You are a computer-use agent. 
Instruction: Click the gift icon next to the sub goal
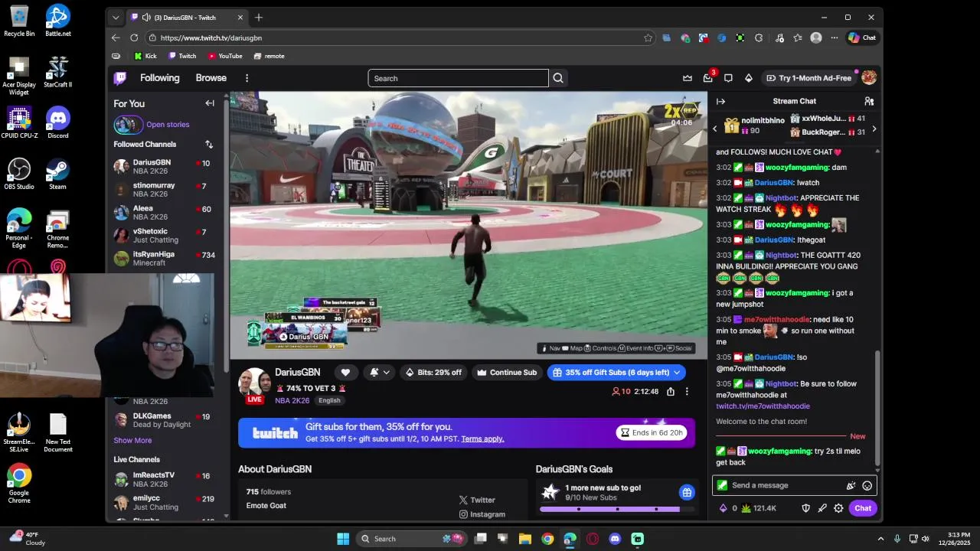[687, 492]
